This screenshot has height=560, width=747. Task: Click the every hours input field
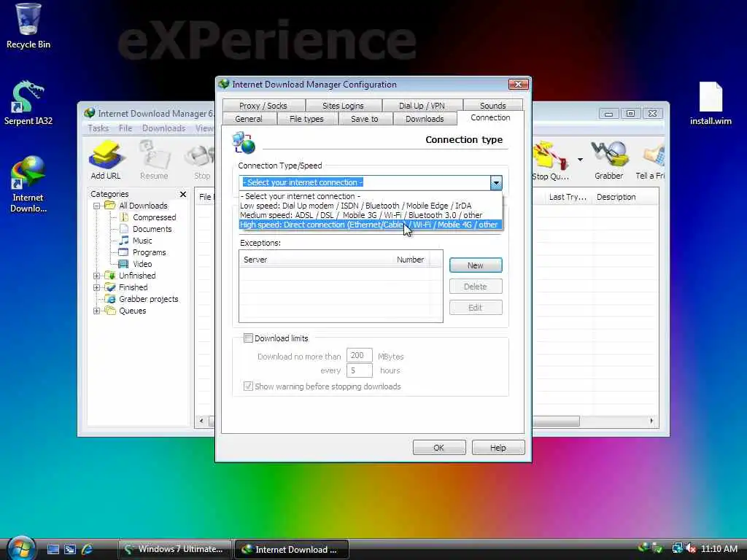coord(359,370)
